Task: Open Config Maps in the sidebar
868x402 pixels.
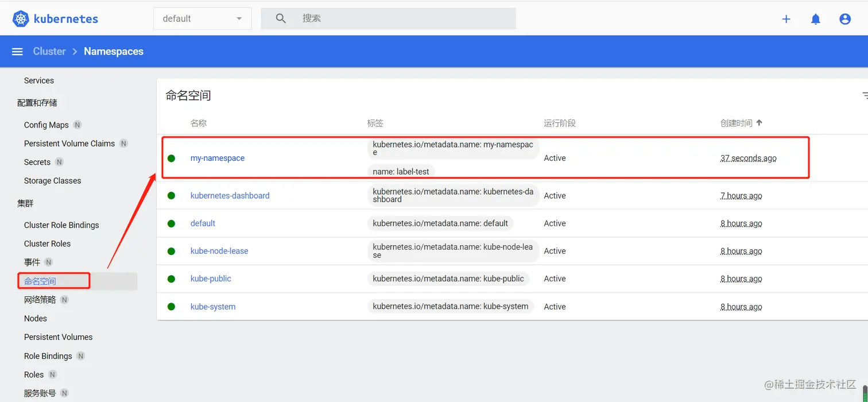Action: tap(46, 125)
